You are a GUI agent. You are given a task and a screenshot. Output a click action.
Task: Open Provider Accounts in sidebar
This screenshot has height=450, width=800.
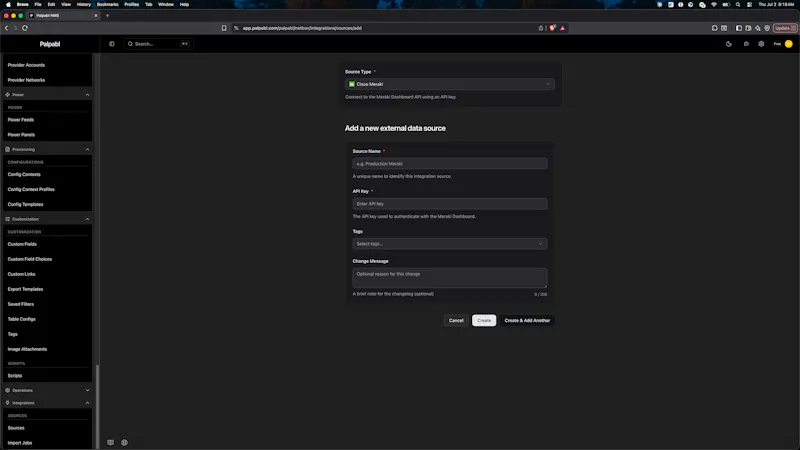point(26,65)
